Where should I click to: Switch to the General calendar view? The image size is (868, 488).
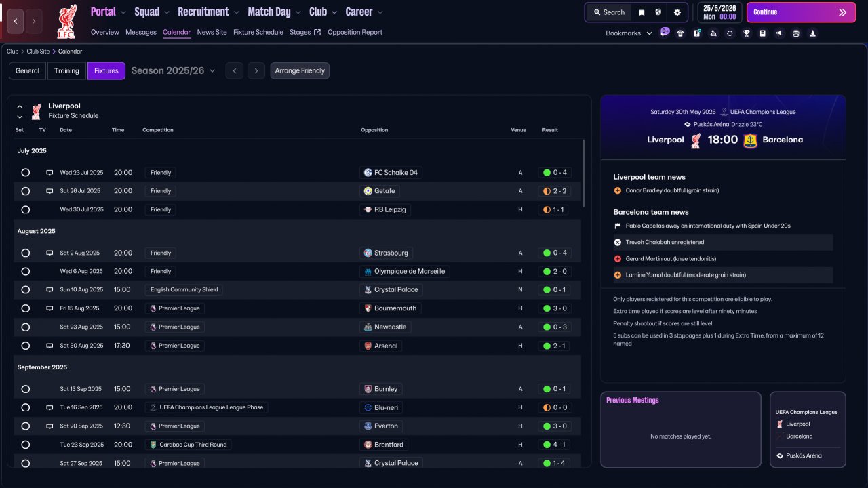coord(27,70)
